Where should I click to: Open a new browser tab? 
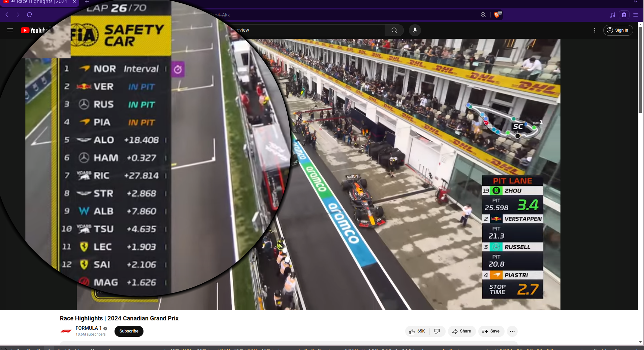tap(87, 2)
